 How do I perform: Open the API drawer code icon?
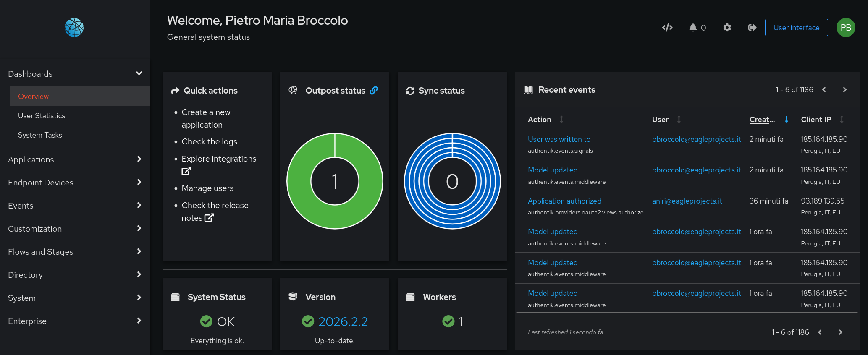click(x=667, y=28)
